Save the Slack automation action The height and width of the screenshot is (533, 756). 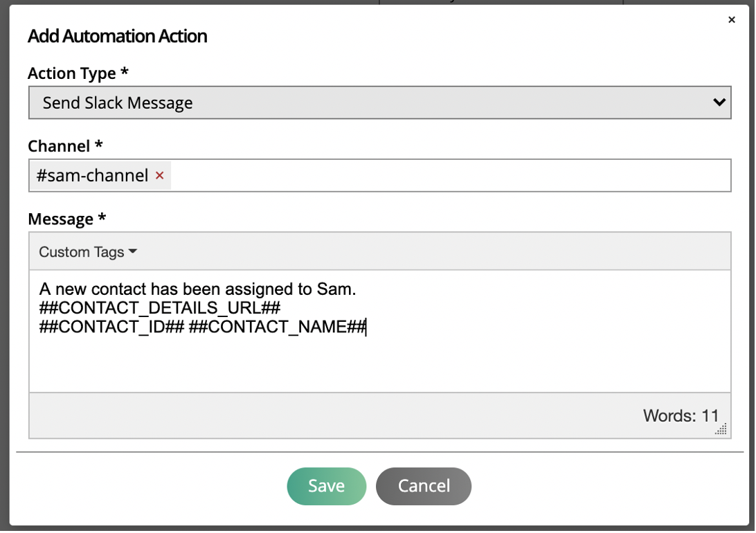coord(326,486)
